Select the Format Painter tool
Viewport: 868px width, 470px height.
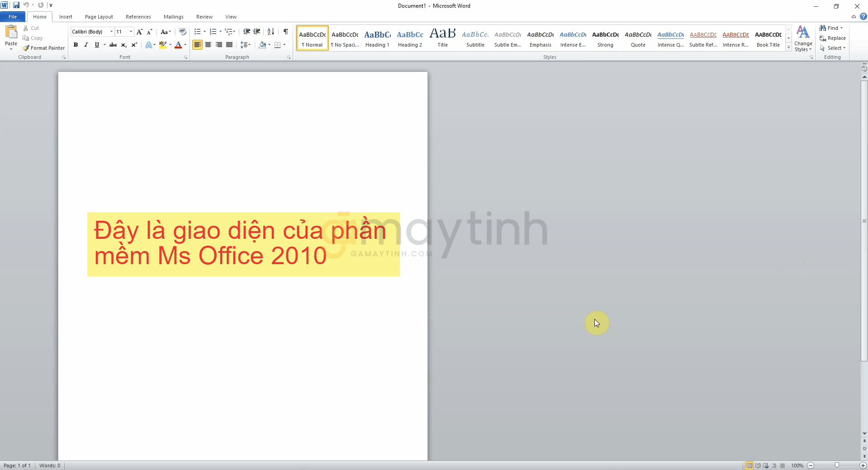point(44,48)
